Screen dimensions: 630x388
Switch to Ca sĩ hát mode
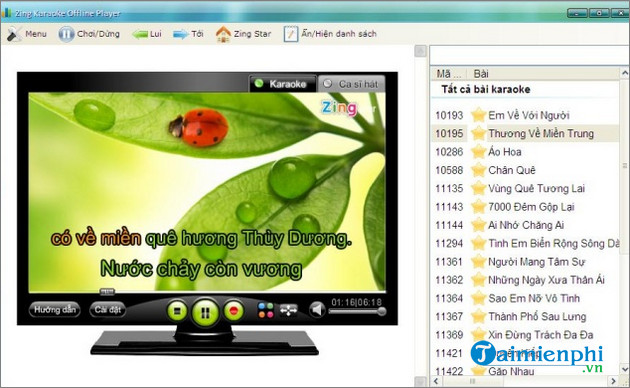352,84
